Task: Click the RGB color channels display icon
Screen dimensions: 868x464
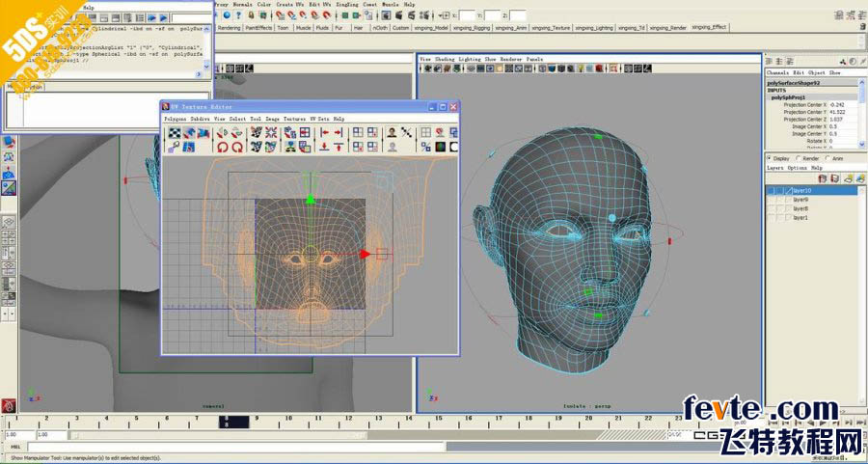Action: tap(441, 148)
